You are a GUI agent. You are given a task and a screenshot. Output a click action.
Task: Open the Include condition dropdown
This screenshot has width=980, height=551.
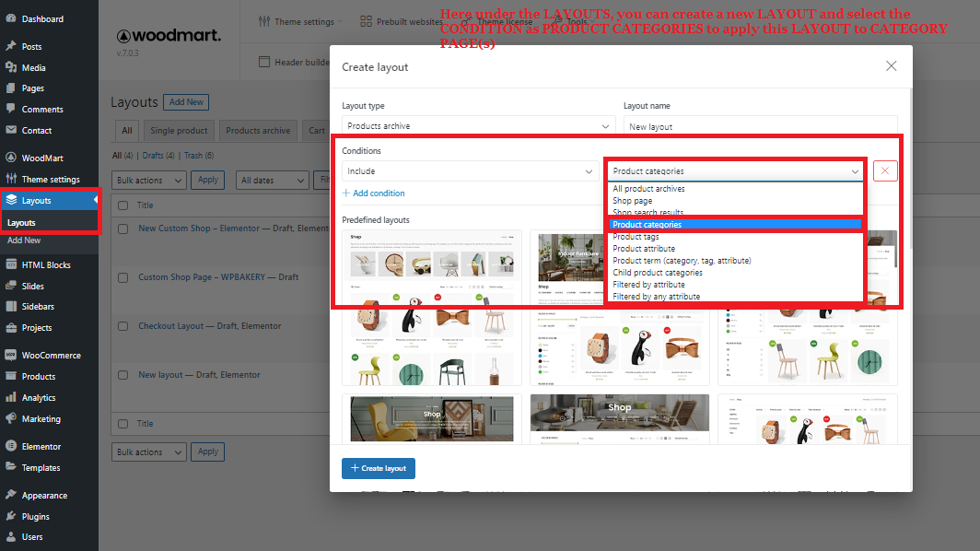click(470, 170)
